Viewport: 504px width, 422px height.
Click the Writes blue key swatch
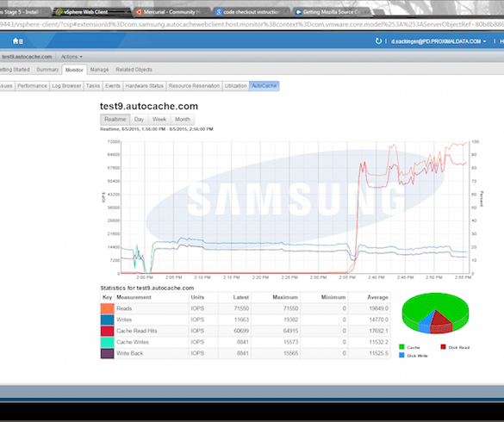[x=107, y=320]
